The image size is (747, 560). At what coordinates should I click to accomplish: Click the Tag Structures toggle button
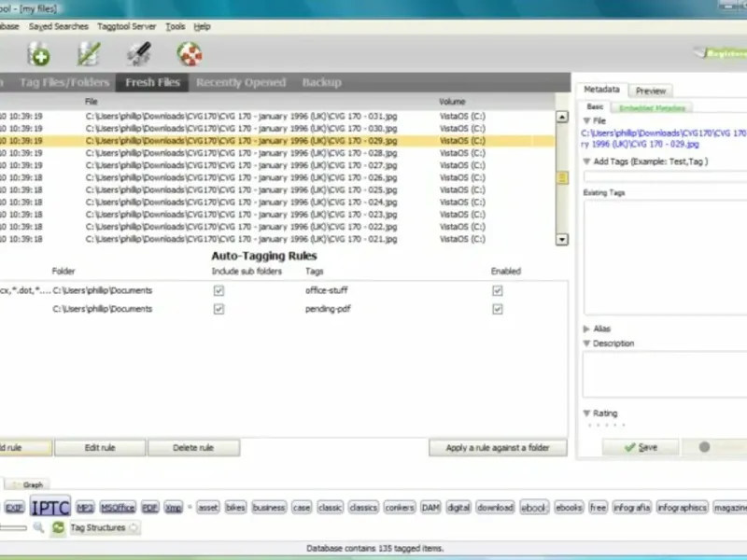tap(104, 527)
